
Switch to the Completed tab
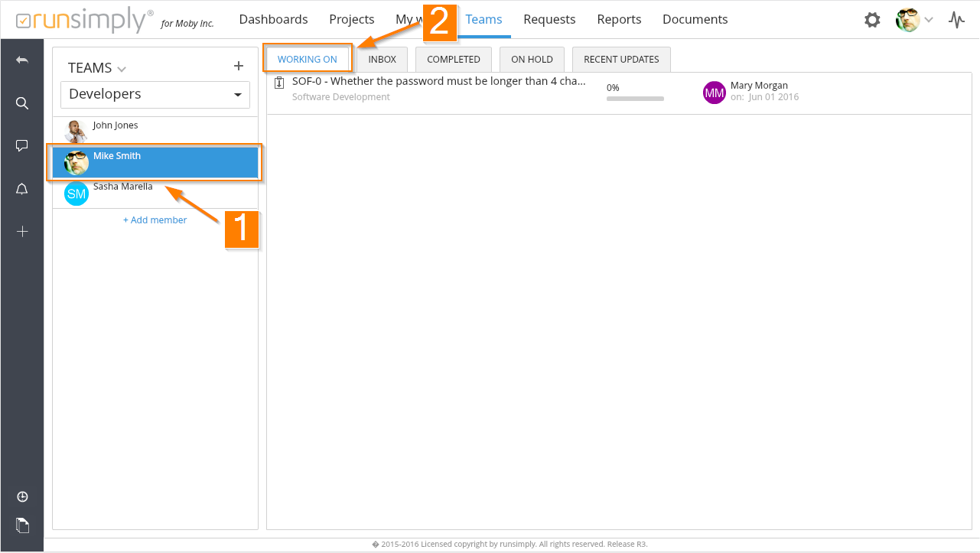tap(453, 60)
